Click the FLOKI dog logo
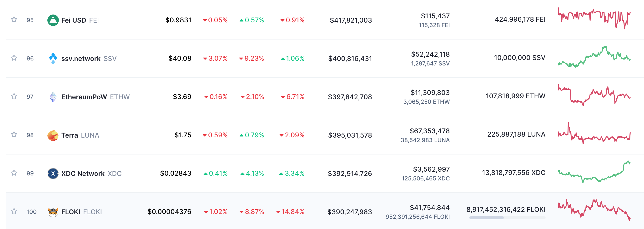Viewport: 644px width, 229px height. click(x=53, y=212)
